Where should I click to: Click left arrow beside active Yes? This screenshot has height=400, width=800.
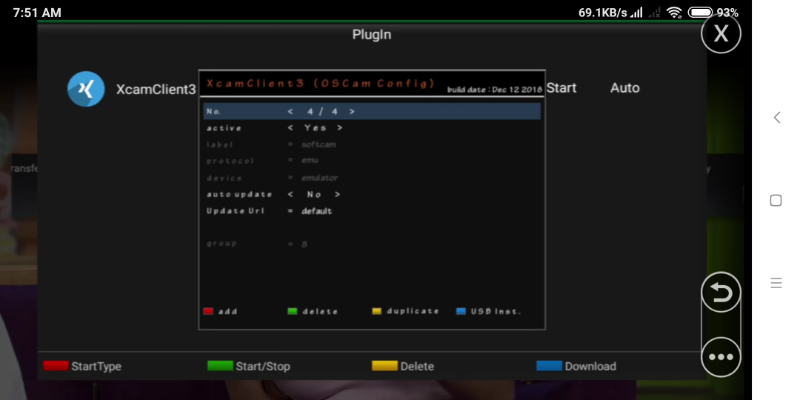coord(290,128)
